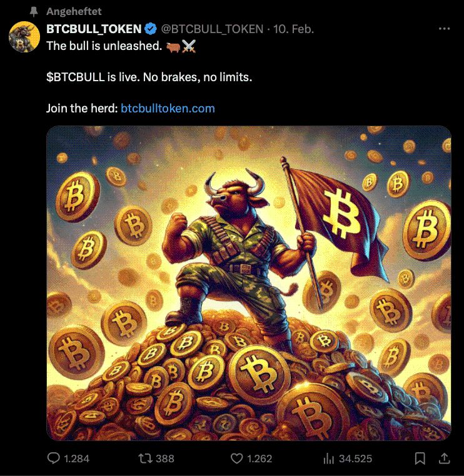Visit the btcbulltoken.com link
The height and width of the screenshot is (476, 464).
click(x=168, y=108)
